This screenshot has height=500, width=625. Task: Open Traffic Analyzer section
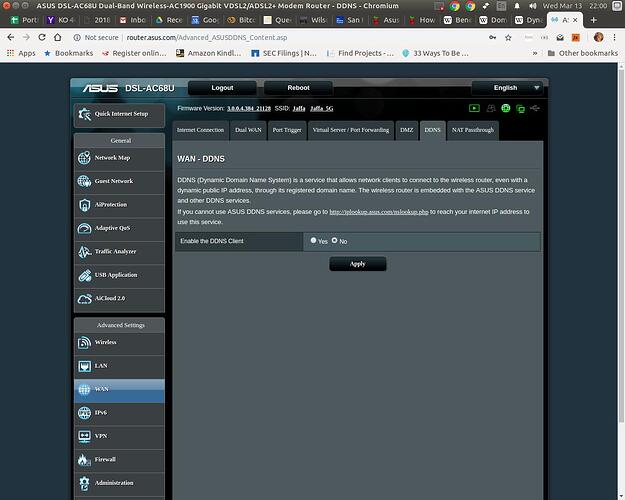click(x=119, y=252)
